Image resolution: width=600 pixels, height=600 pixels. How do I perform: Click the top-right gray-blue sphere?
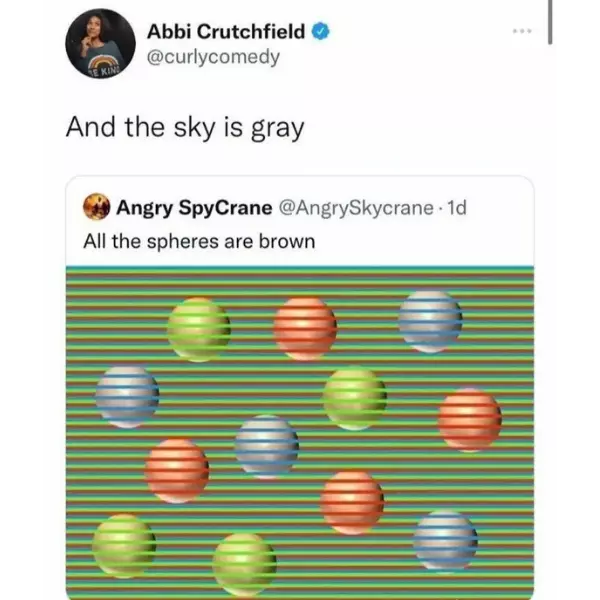[x=430, y=321]
